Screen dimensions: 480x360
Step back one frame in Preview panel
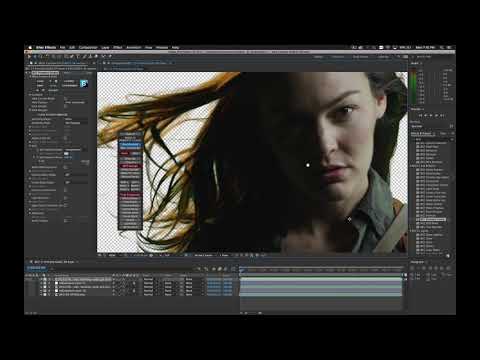point(426,115)
